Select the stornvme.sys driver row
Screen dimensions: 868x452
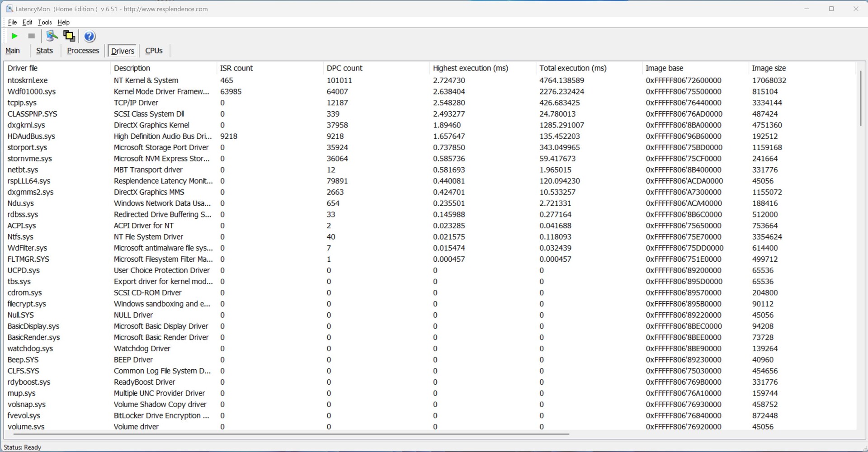[429, 159]
